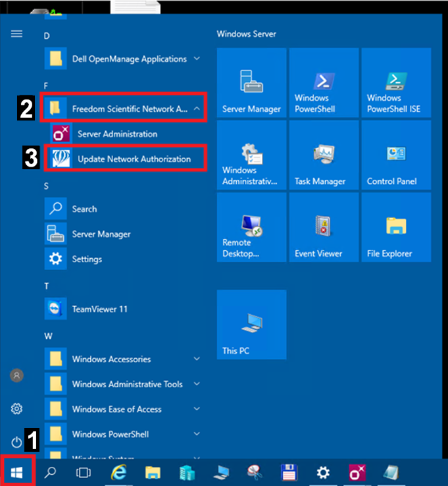
Task: Launch the Event Viewer tile
Action: 324,227
